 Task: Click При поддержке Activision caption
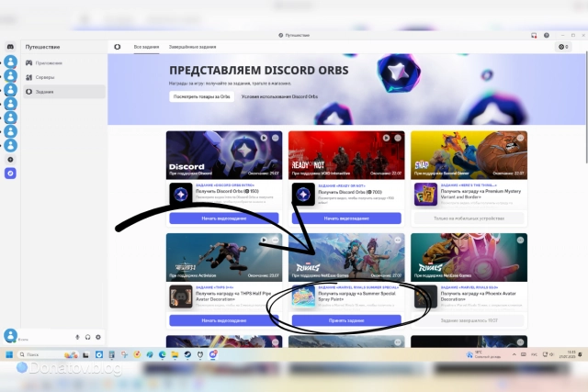[x=192, y=275]
